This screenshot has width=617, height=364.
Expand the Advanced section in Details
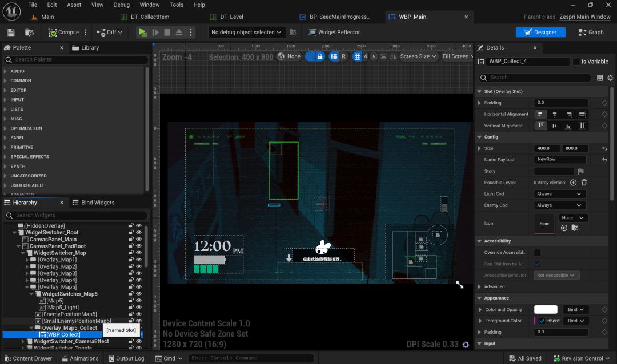pos(480,286)
